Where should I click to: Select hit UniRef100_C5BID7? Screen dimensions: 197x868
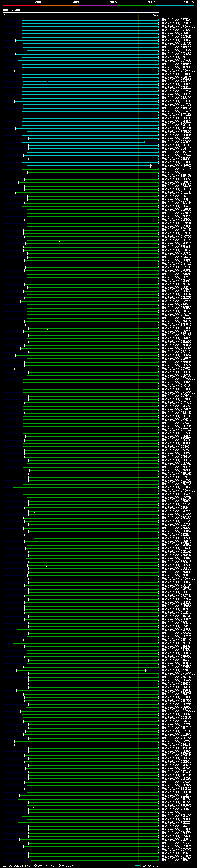point(176,643)
